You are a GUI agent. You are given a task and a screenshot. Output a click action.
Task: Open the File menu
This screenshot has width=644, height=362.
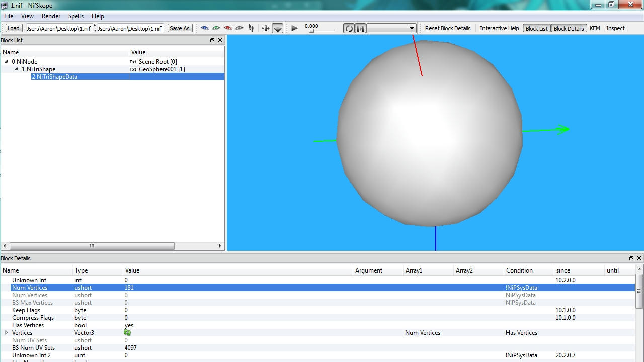coord(9,16)
